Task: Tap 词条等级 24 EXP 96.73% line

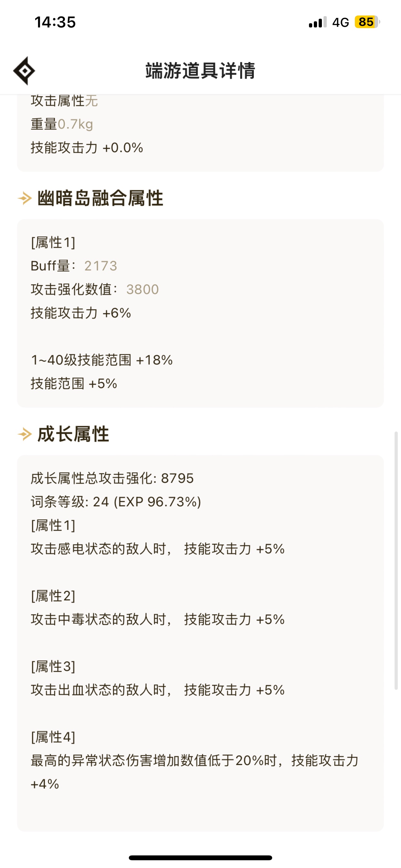Action: point(116,502)
